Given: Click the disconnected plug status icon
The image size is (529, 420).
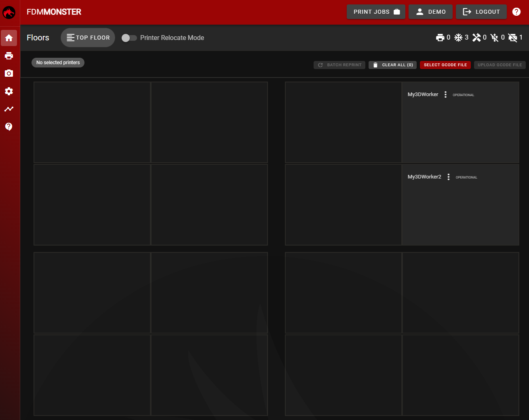Looking at the screenshot, I should point(494,38).
